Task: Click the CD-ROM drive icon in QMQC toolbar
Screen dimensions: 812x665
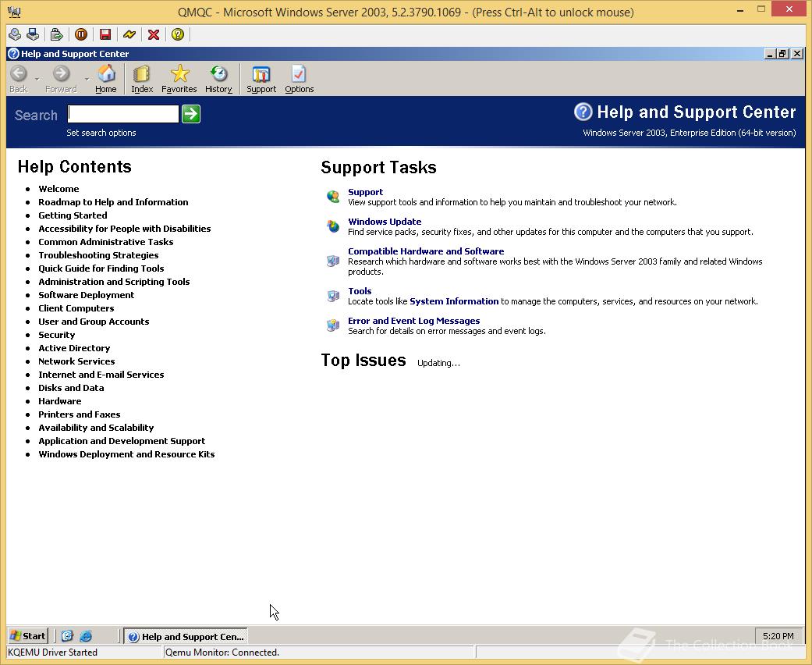Action: tap(15, 34)
